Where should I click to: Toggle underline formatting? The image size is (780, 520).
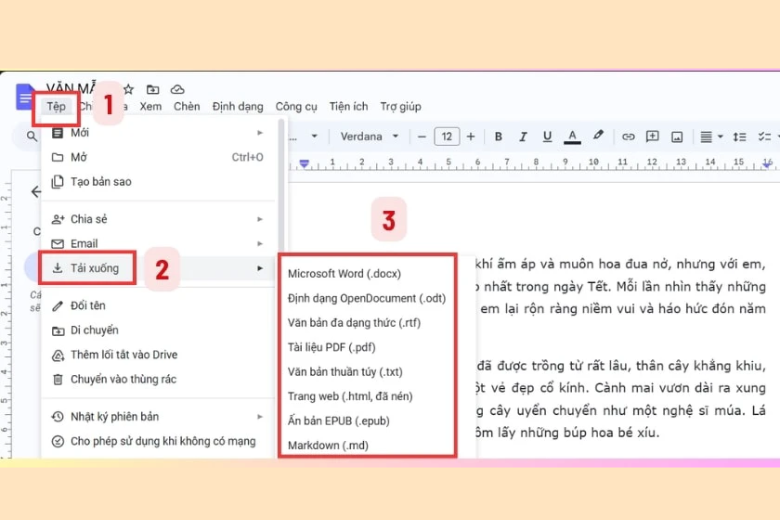click(x=547, y=136)
